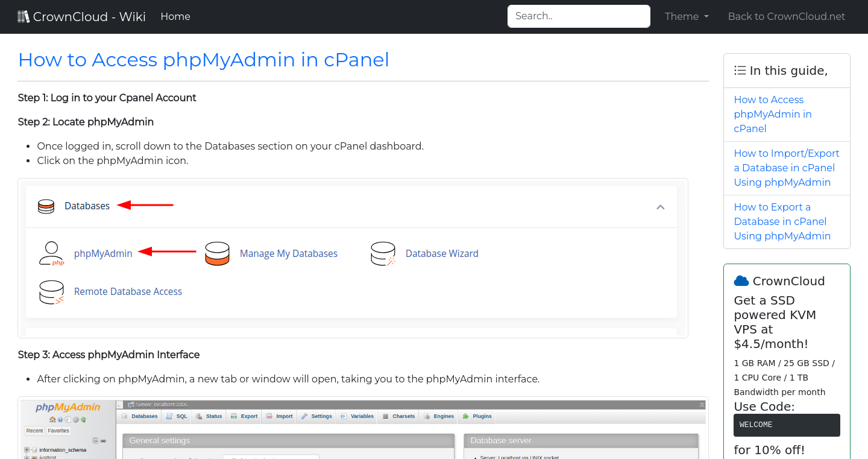This screenshot has width=868, height=459.
Task: Click the Database Wizard wand icon
Action: click(383, 254)
